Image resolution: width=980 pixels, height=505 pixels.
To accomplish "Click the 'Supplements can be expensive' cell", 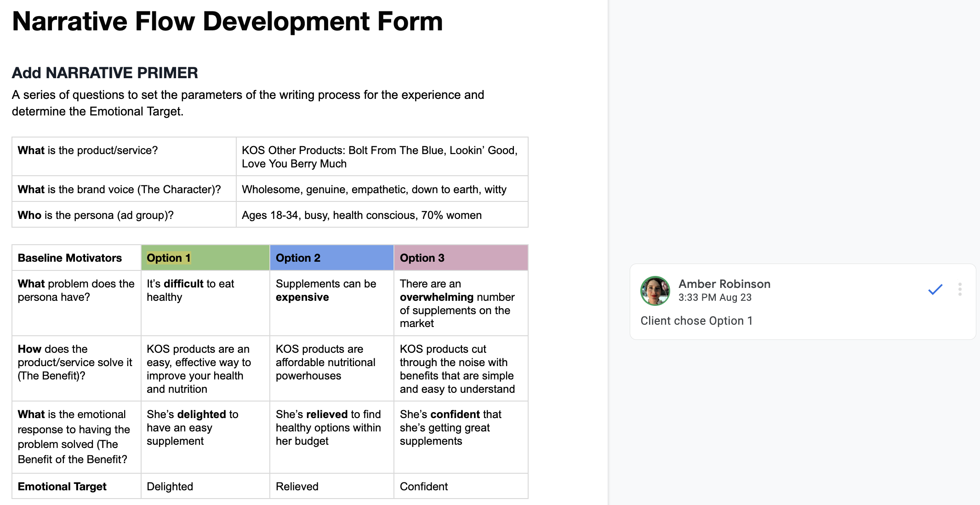I will coord(331,303).
